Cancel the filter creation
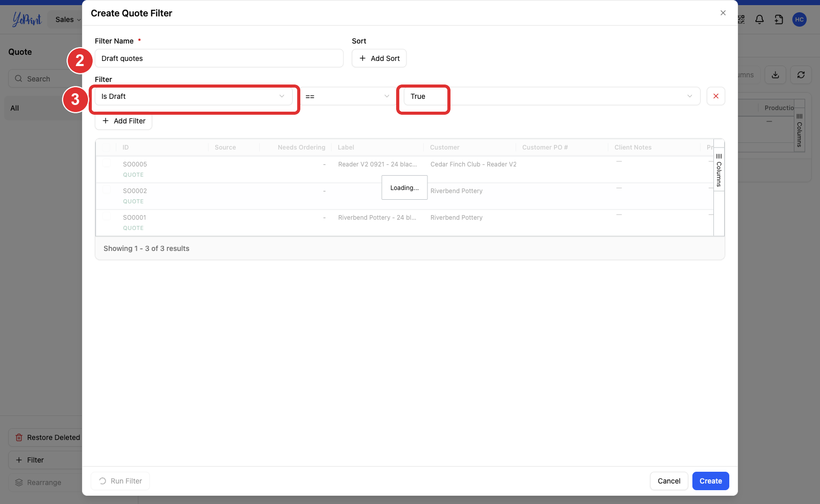This screenshot has width=820, height=504. (x=669, y=481)
